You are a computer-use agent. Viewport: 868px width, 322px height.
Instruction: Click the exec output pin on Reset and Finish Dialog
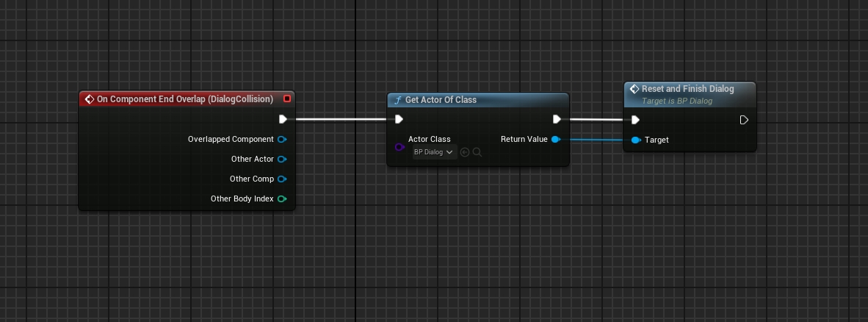(744, 120)
